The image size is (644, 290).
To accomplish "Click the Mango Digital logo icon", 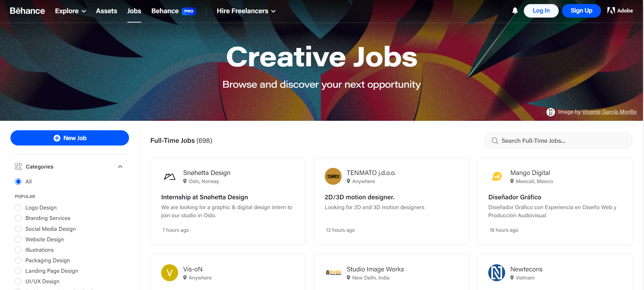I will (x=496, y=176).
